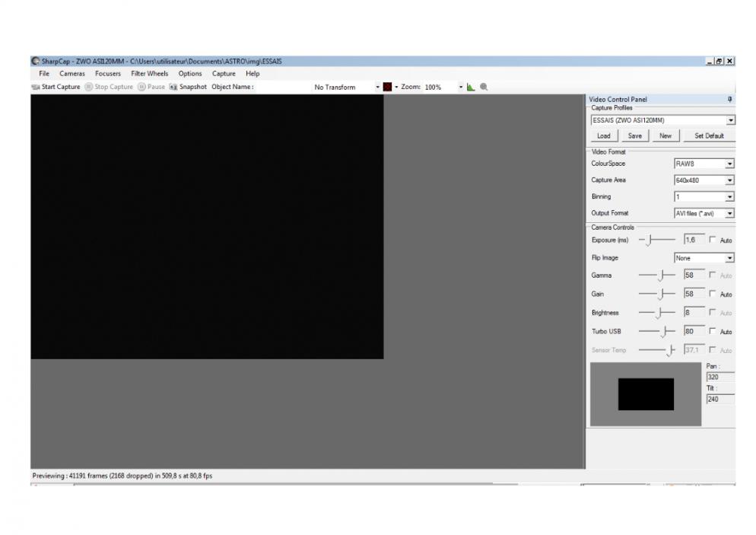Click the Save profile button
This screenshot has width=756, height=535.
634,136
